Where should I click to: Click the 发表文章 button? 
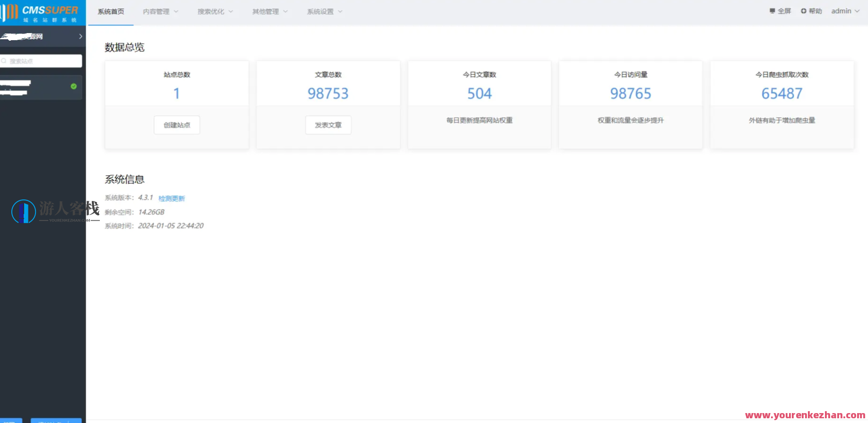(x=328, y=125)
